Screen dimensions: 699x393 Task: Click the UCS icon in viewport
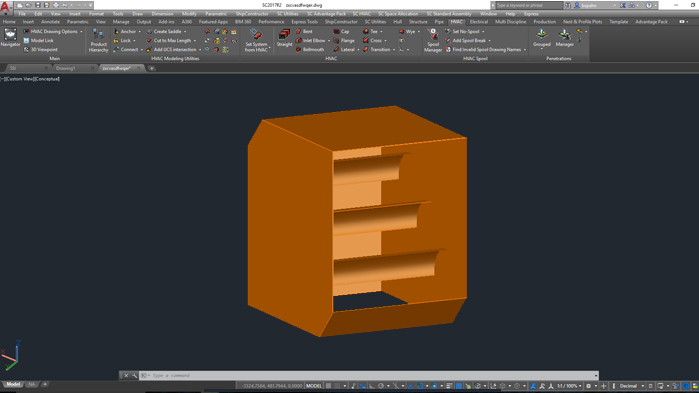coord(10,355)
